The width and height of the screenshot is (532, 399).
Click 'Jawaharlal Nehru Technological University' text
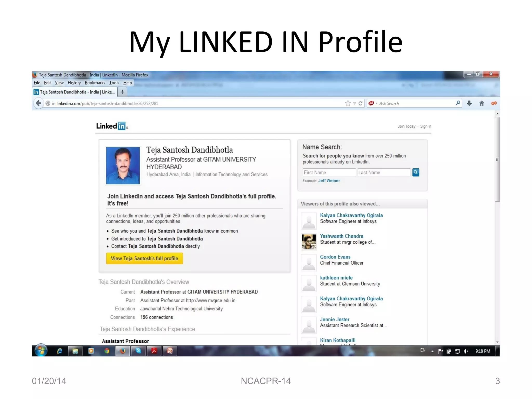tap(181, 309)
